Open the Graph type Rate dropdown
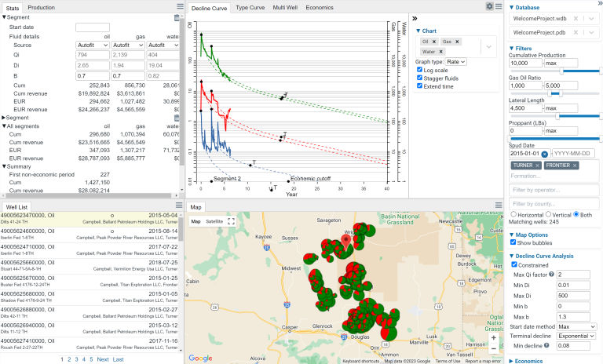 (456, 62)
